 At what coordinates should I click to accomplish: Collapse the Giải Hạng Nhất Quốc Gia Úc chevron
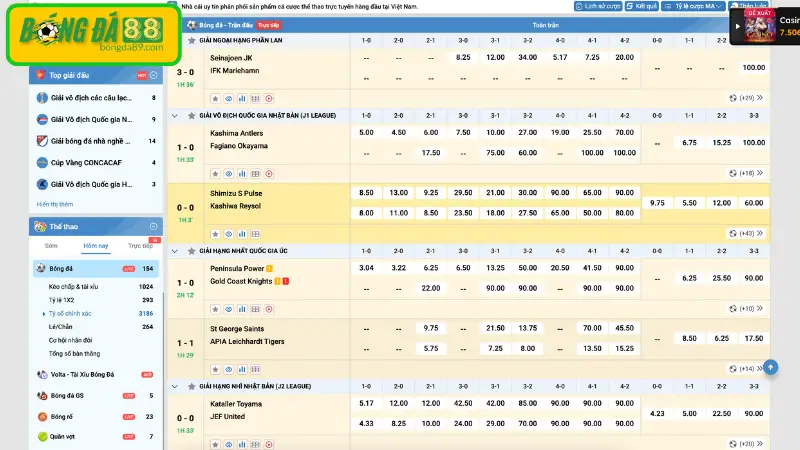pyautogui.click(x=175, y=251)
